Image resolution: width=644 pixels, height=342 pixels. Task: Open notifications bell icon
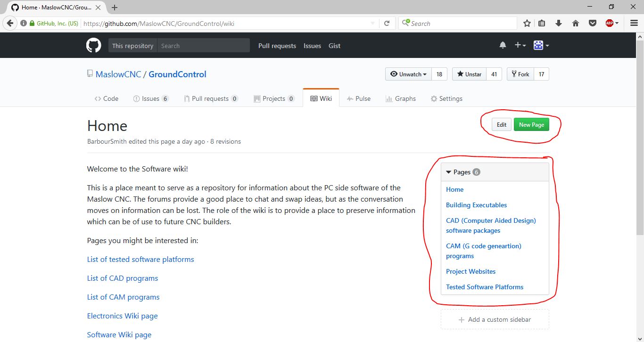coord(503,45)
